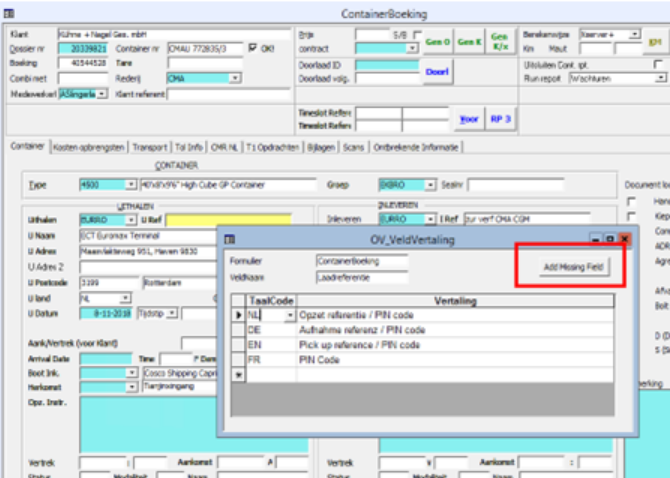Image resolution: width=670 pixels, height=478 pixels.
Task: Click the Gen O button
Action: (x=438, y=42)
